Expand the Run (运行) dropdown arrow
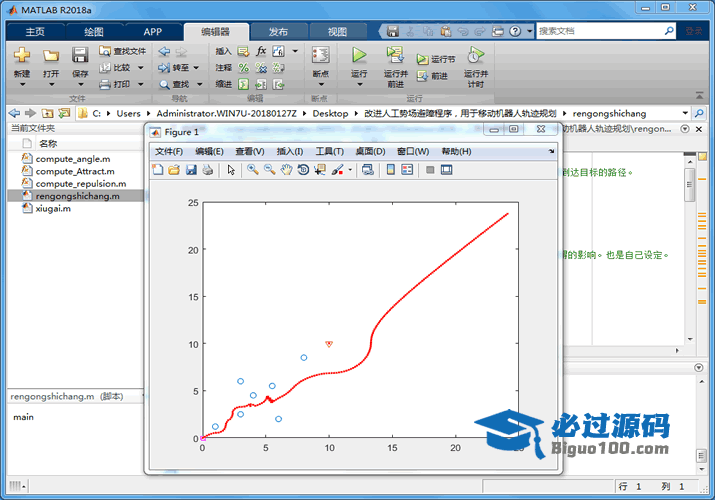Image resolution: width=715 pixels, height=500 pixels. point(359,84)
